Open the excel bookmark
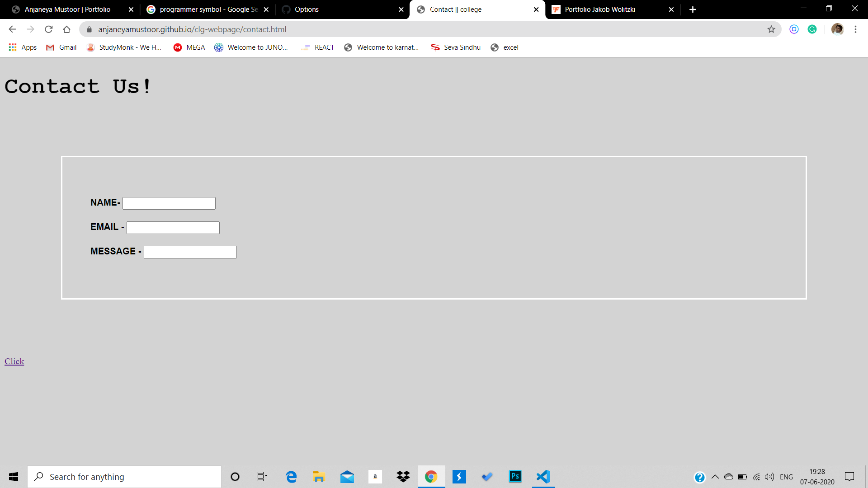The width and height of the screenshot is (868, 488). tap(505, 47)
